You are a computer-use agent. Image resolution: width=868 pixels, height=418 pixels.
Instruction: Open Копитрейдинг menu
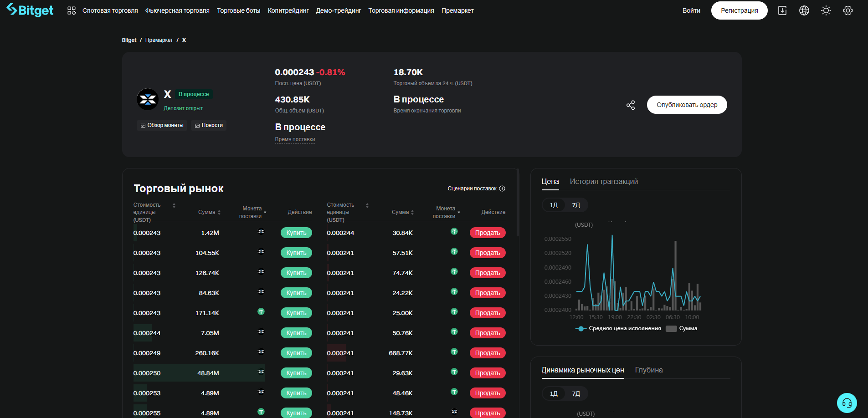click(288, 10)
